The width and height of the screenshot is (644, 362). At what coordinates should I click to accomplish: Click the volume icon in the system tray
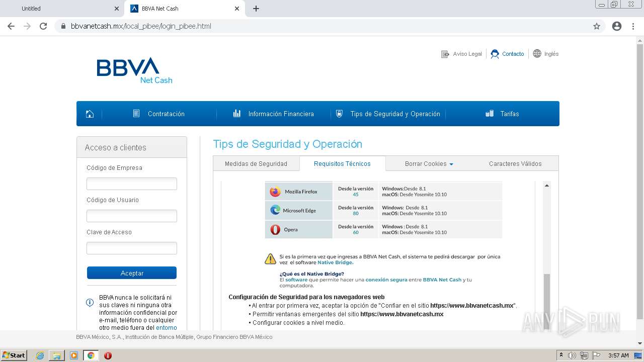click(x=572, y=355)
